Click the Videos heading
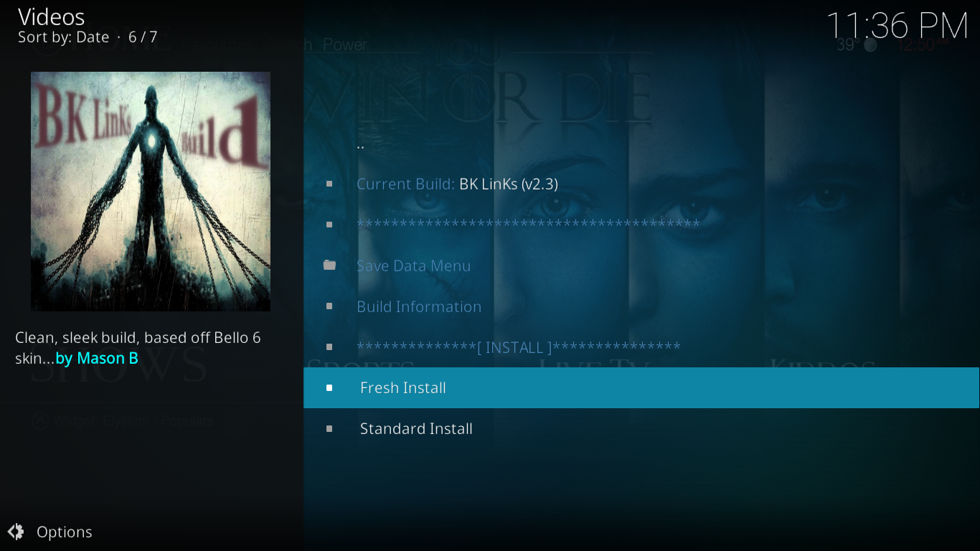This screenshot has width=980, height=551. [x=51, y=17]
